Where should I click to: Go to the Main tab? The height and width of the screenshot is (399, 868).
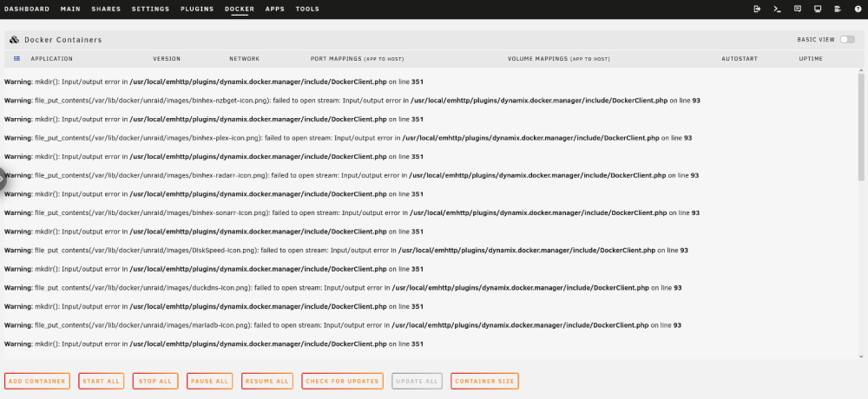[x=70, y=9]
